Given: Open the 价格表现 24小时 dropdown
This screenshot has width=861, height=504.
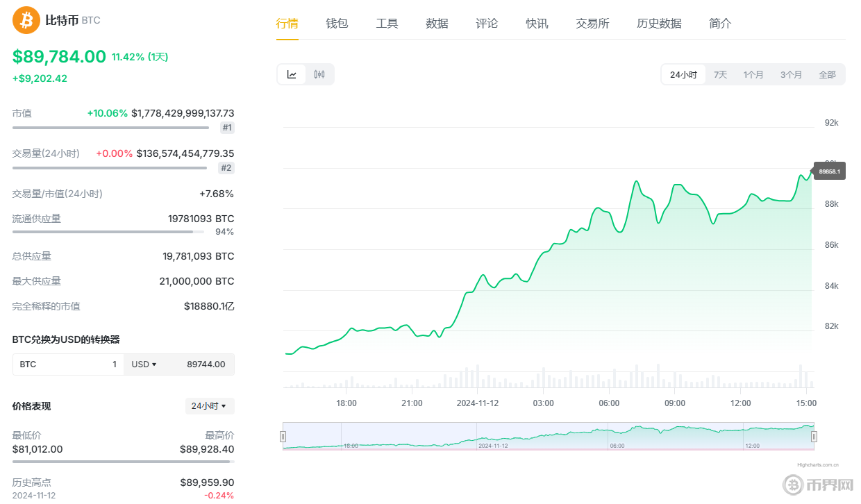Looking at the screenshot, I should click(x=209, y=405).
